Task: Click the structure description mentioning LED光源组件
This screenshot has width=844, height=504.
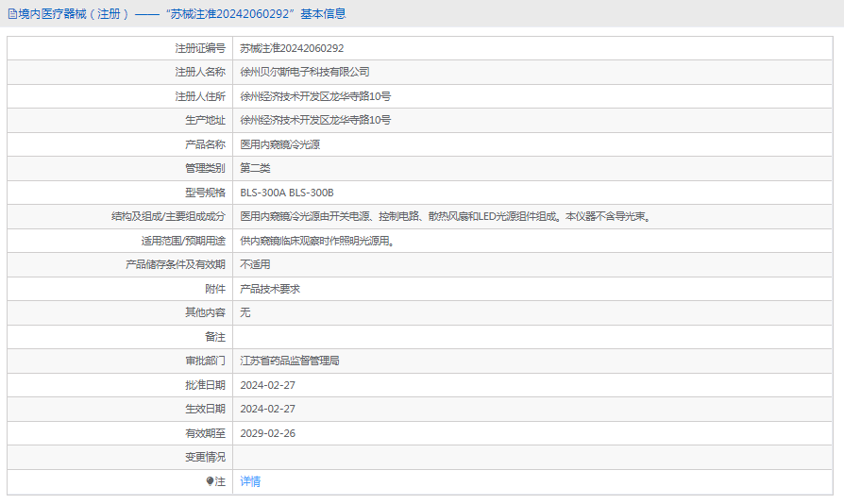Action: point(447,216)
